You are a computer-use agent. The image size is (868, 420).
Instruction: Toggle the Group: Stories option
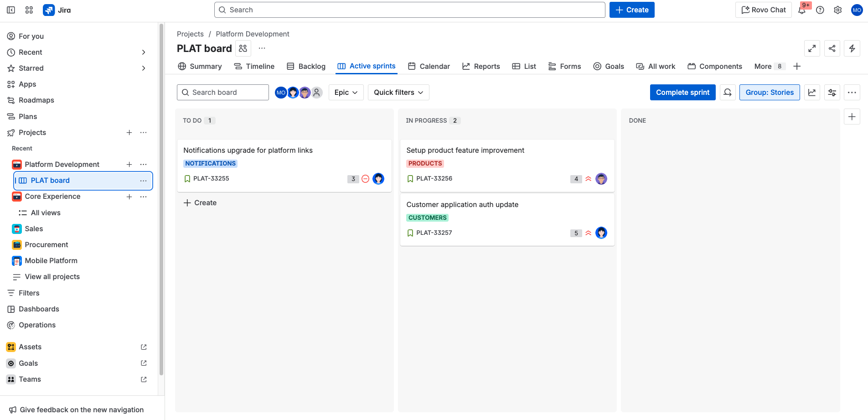(770, 92)
